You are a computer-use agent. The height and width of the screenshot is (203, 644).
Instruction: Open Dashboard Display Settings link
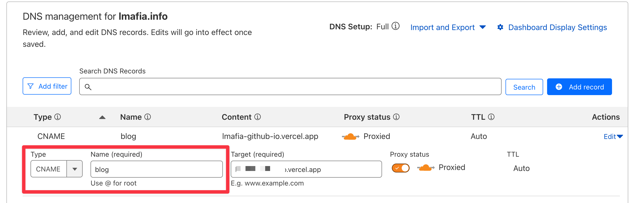(557, 27)
